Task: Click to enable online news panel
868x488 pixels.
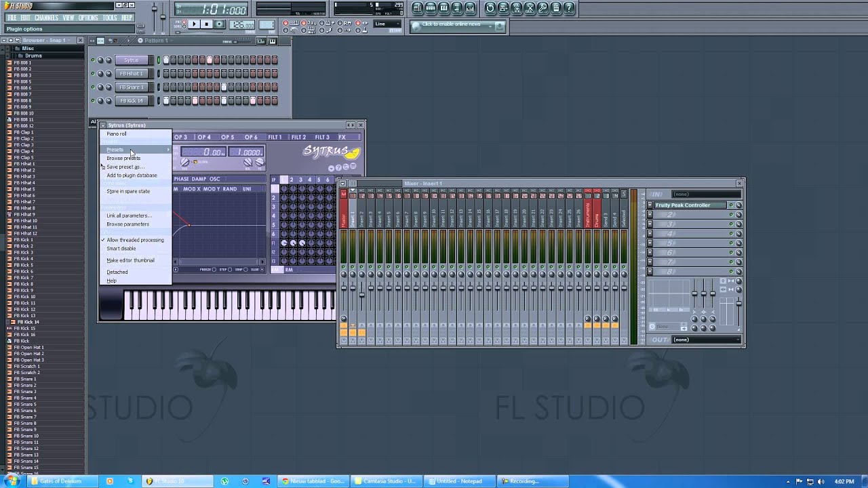Action: click(x=458, y=26)
